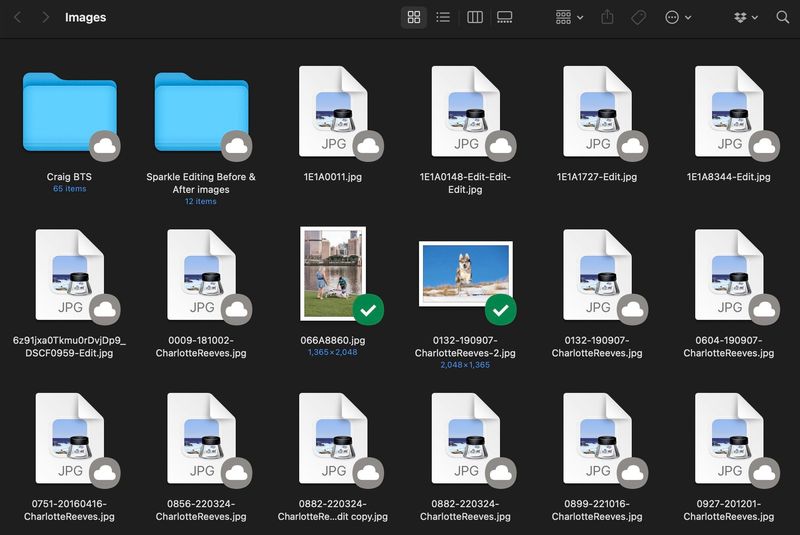Select the 6z91jxa0Tkmu0rDvjDp9_DSCF0959-Edit.jpg file icon

[x=69, y=275]
